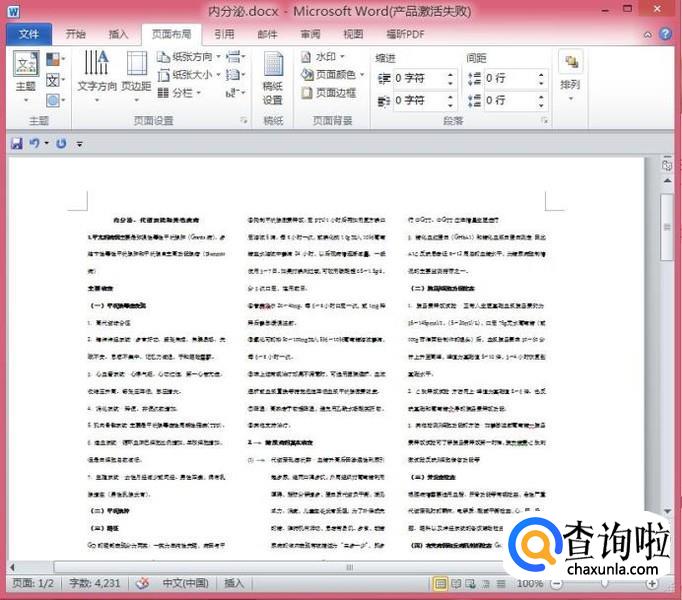Click the 文字方向 text direction icon

[97, 72]
